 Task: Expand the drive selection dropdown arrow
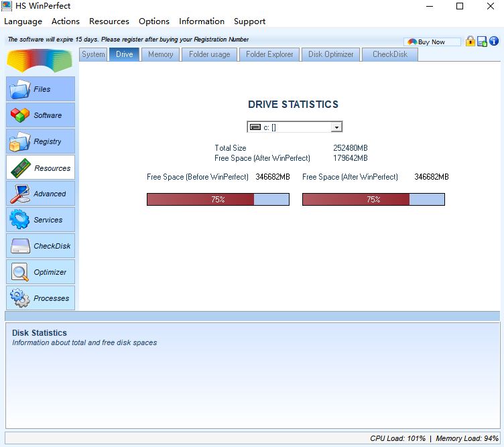tap(336, 127)
